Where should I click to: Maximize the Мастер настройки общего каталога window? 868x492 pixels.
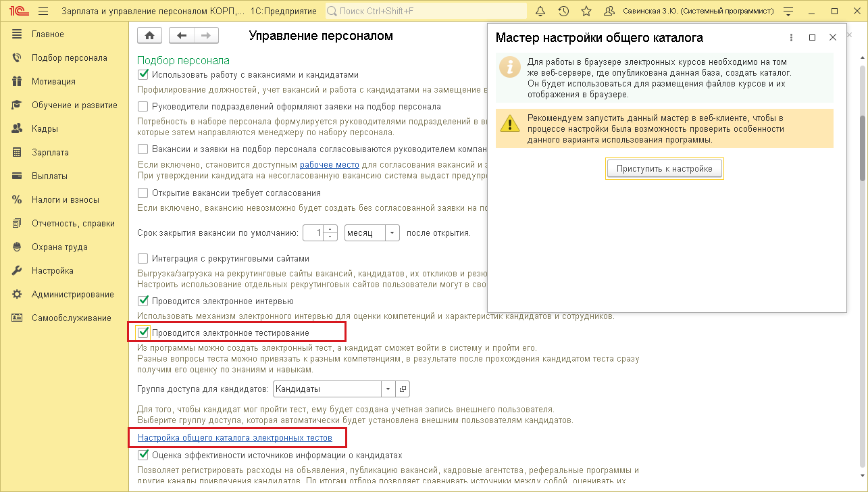click(x=813, y=38)
